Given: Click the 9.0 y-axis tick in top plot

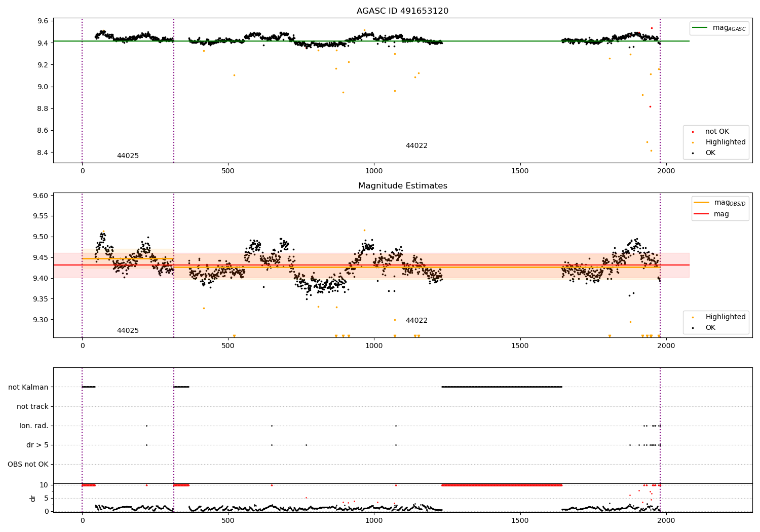Looking at the screenshot, I should (43, 87).
